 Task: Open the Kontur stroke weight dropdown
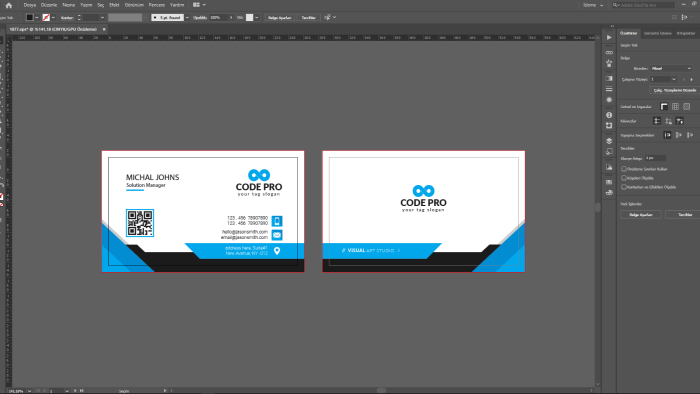[102, 17]
